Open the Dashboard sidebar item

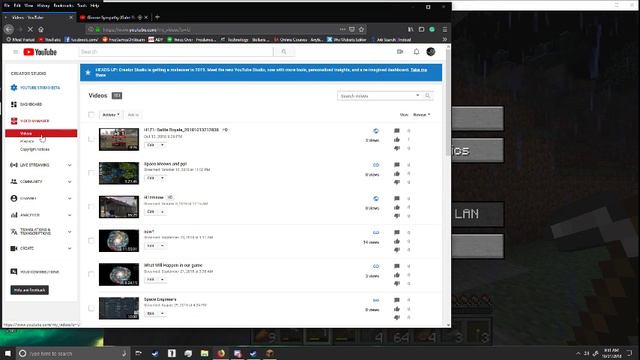point(31,104)
